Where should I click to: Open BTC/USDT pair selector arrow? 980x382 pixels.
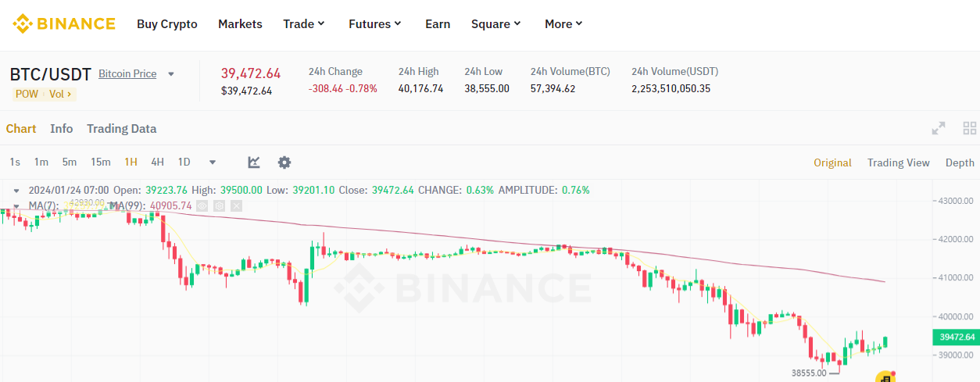click(171, 74)
